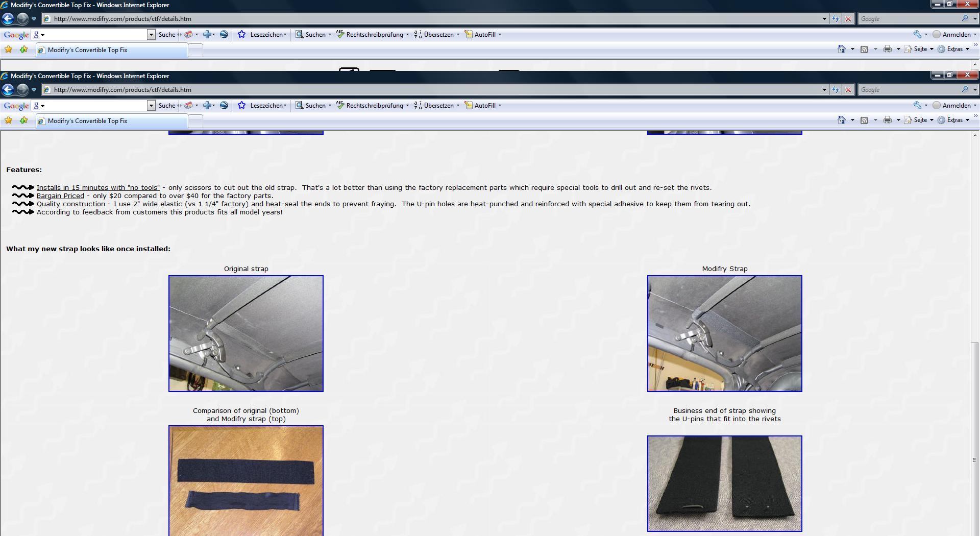Click the RSS feeds icon in back window
Screen dimensions: 980x536
[x=864, y=50]
